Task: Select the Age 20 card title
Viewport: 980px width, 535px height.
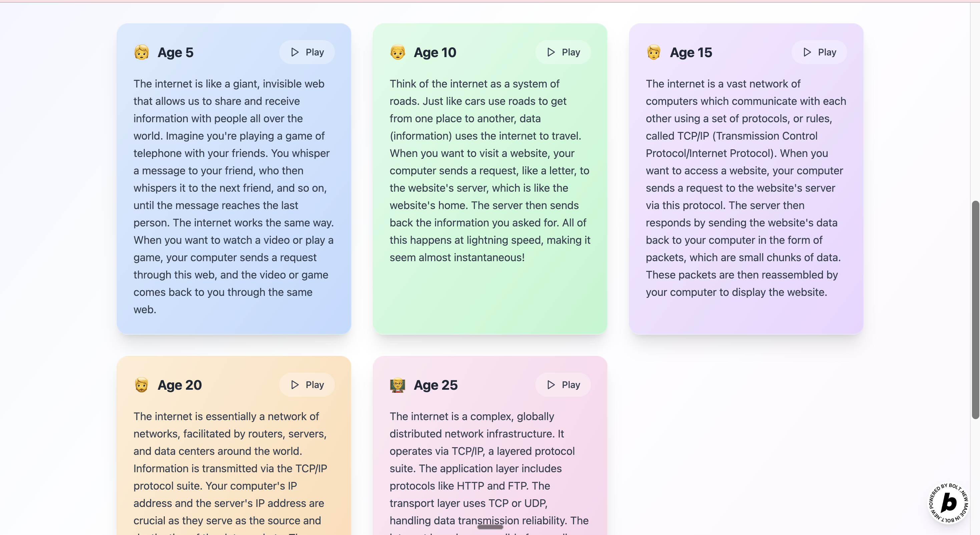Action: tap(179, 385)
